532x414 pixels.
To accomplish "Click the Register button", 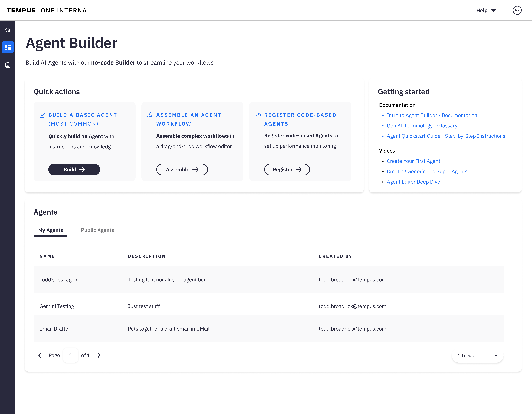I will (287, 170).
